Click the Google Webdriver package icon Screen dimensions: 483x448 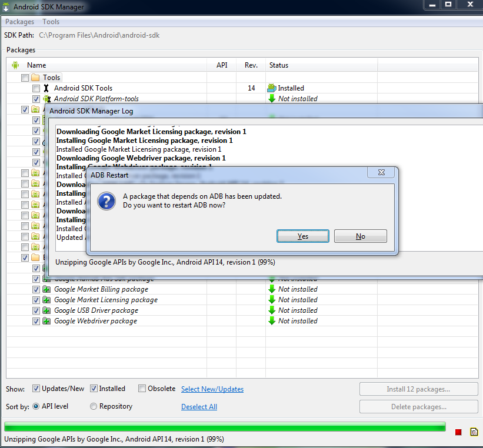46,321
